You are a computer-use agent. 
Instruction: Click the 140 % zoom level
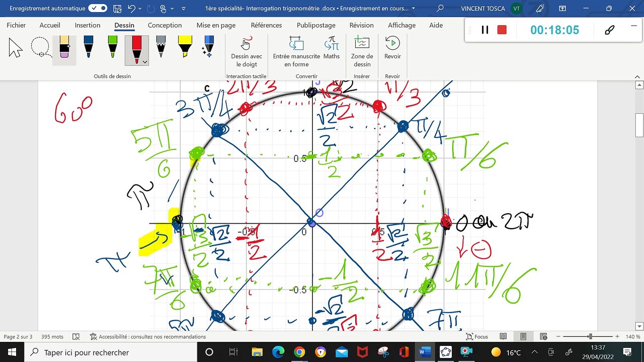(633, 337)
